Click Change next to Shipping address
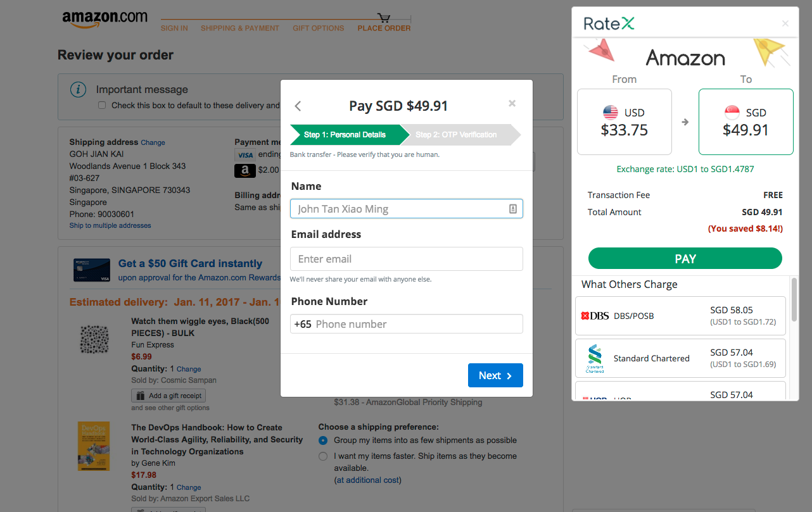This screenshot has width=812, height=512. point(153,143)
